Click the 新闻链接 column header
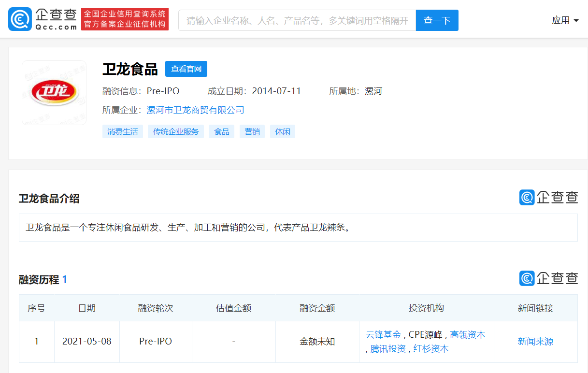Image resolution: width=588 pixels, height=373 pixels. (x=535, y=308)
